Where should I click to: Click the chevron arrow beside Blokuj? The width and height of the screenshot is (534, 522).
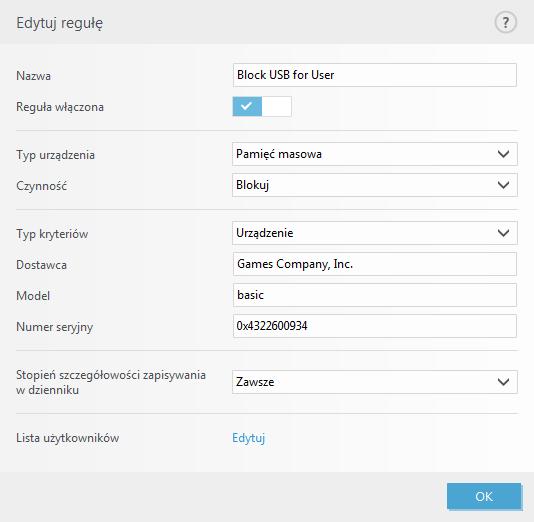click(x=503, y=185)
